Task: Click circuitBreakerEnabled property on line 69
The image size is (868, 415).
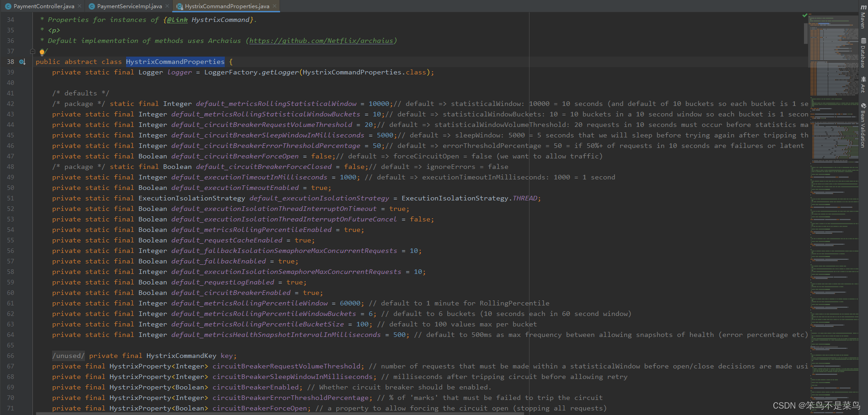Action: 255,387
